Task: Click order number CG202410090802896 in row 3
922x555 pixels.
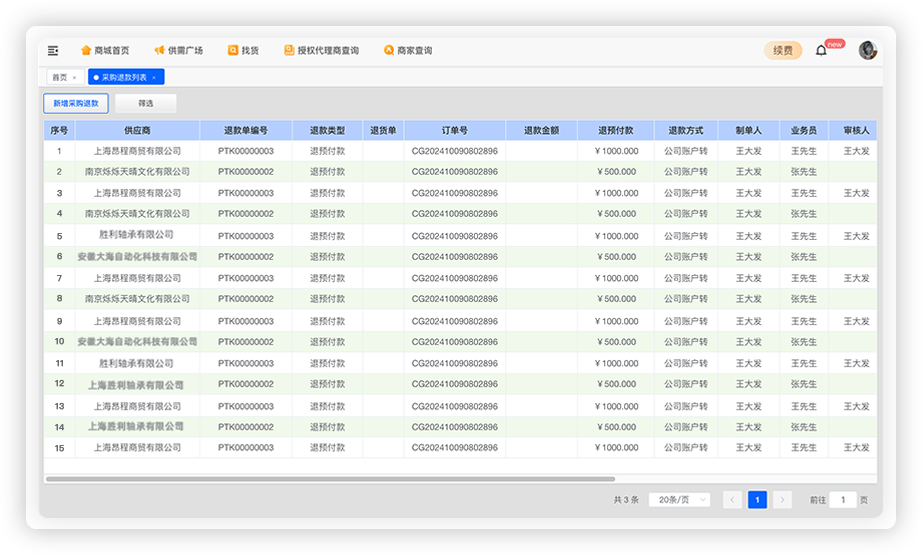Action: [455, 193]
